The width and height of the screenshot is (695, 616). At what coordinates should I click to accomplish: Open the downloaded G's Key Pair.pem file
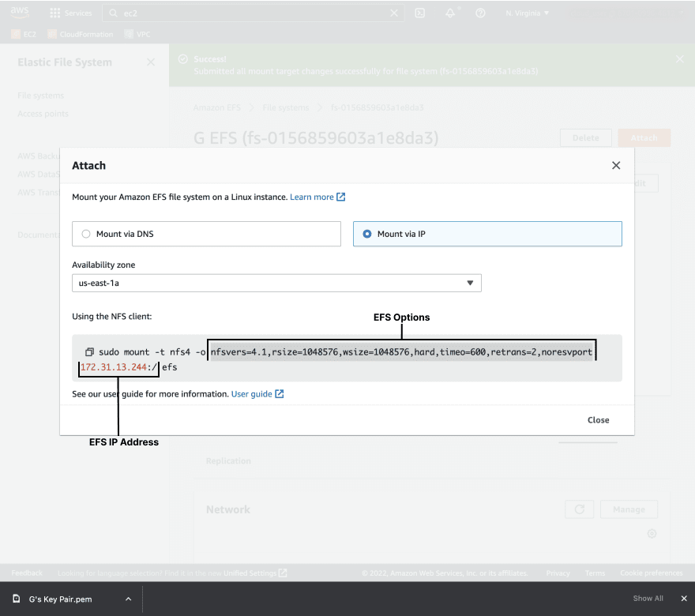[60, 599]
